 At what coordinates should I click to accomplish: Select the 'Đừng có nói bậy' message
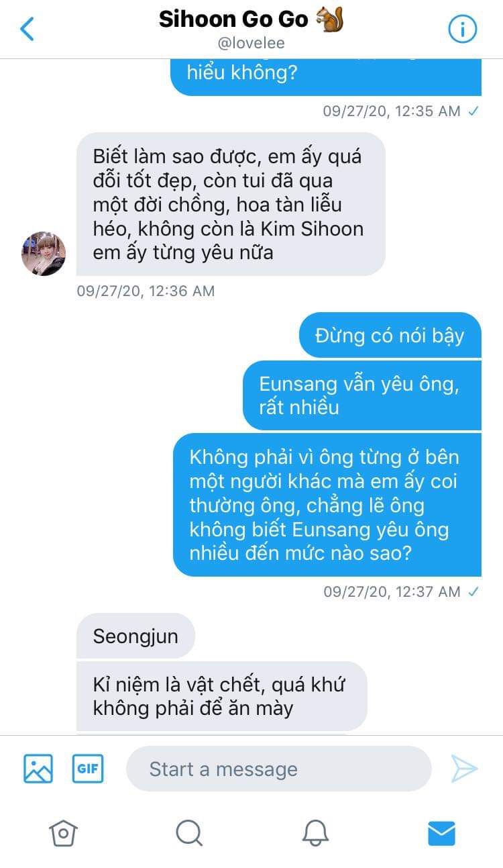[x=390, y=335]
